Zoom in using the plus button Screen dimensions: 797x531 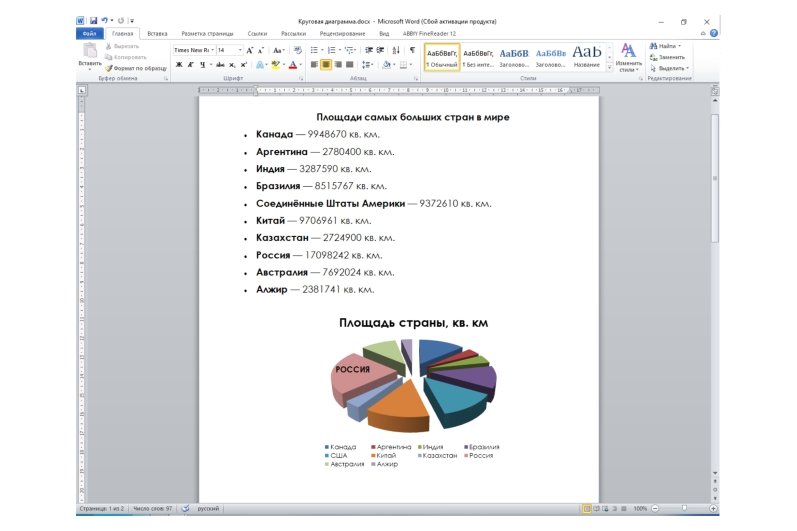[x=713, y=508]
